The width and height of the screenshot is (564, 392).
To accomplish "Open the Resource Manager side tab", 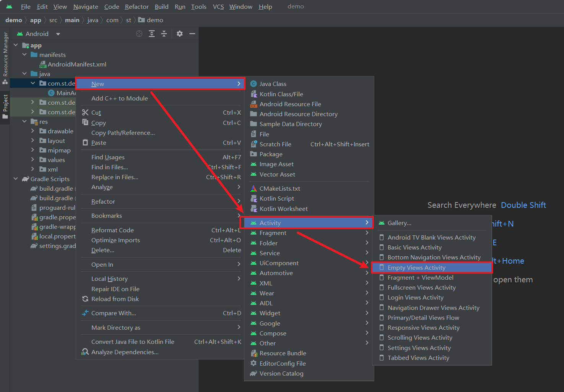I will (5, 58).
